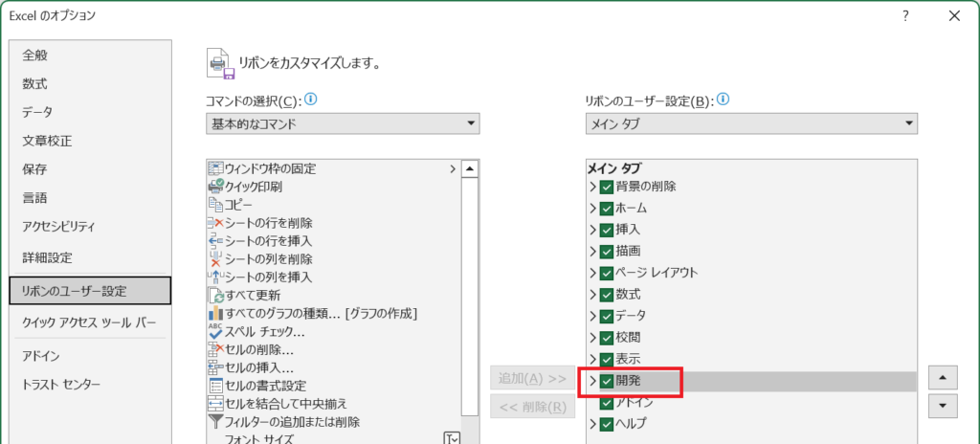Uncheck the ホーム tab checkbox
The width and height of the screenshot is (980, 444).
606,209
